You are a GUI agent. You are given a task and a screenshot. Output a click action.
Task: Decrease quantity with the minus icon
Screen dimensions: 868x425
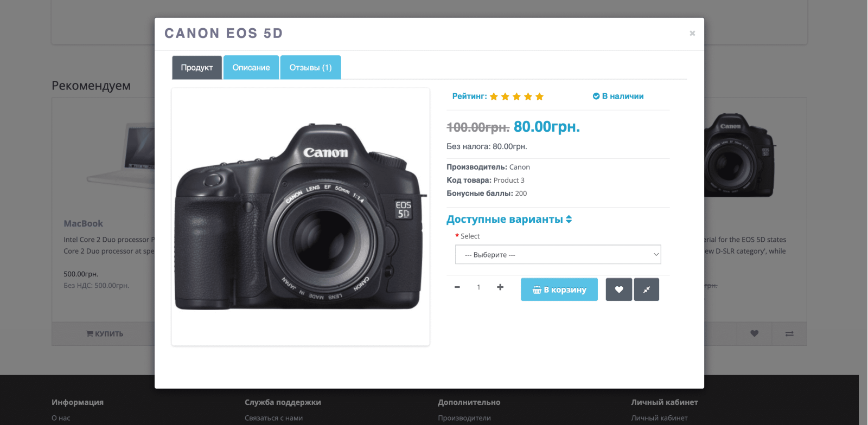click(x=457, y=287)
